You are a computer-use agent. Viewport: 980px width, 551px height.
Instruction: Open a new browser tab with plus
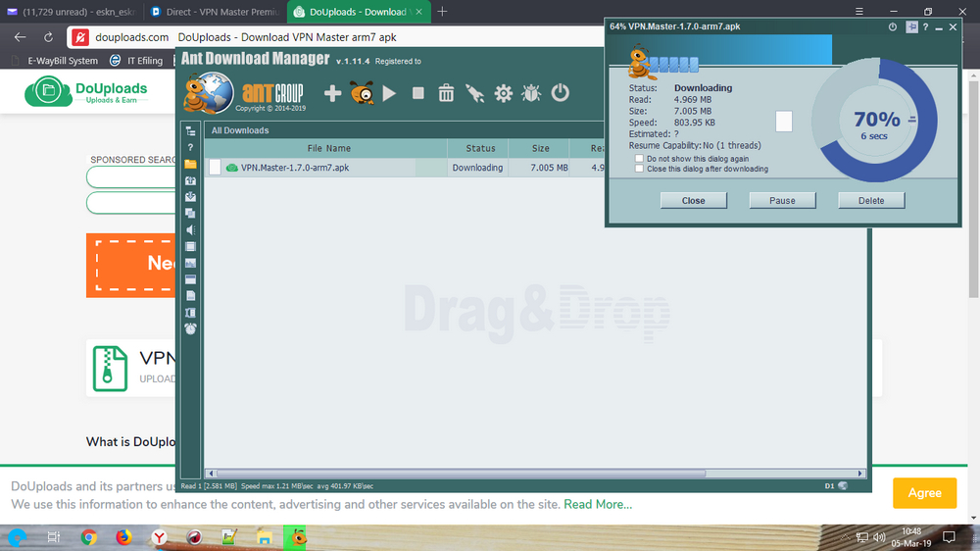click(442, 12)
